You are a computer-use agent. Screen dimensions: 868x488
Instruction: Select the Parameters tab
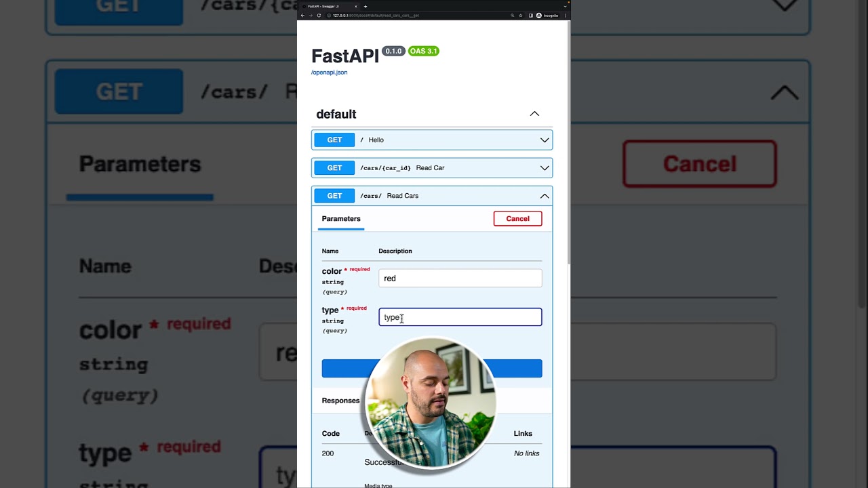[341, 219]
